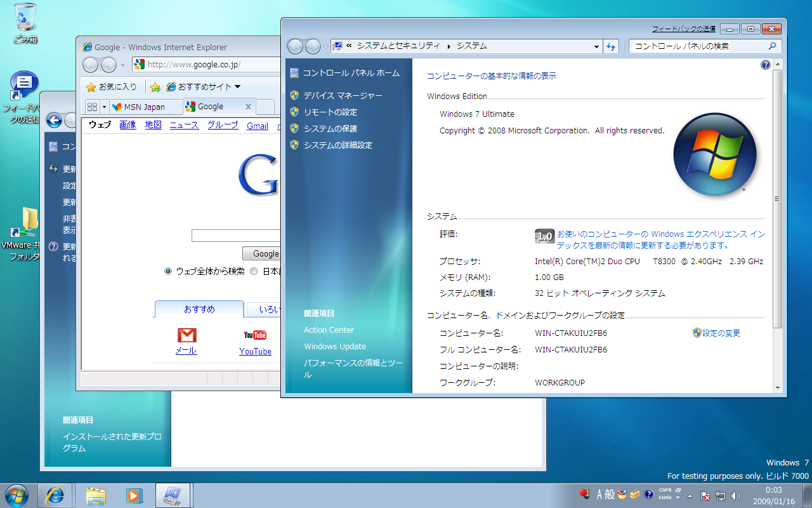Screen dimensions: 812x508
Task: Open a new blank IE tab
Action: (265, 107)
